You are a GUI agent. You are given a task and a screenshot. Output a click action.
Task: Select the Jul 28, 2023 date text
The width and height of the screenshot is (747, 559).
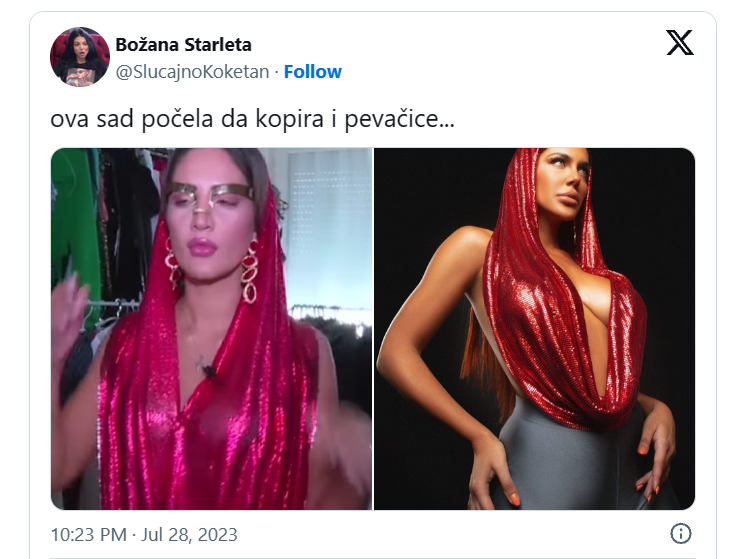[x=189, y=535]
